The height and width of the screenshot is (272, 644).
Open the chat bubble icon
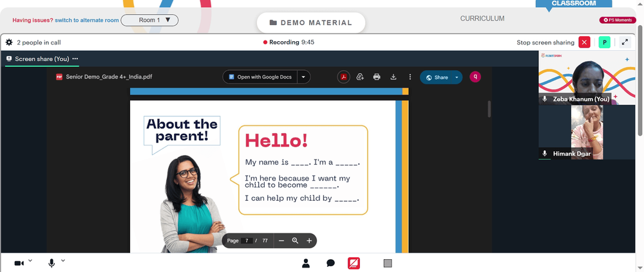(x=330, y=264)
